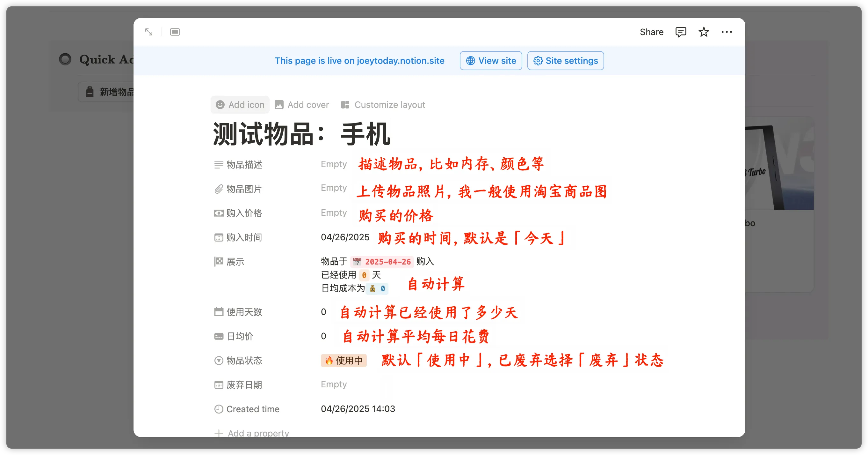The width and height of the screenshot is (868, 455).
Task: Click the 购入时间 date value 04/26/2025
Action: coord(345,237)
